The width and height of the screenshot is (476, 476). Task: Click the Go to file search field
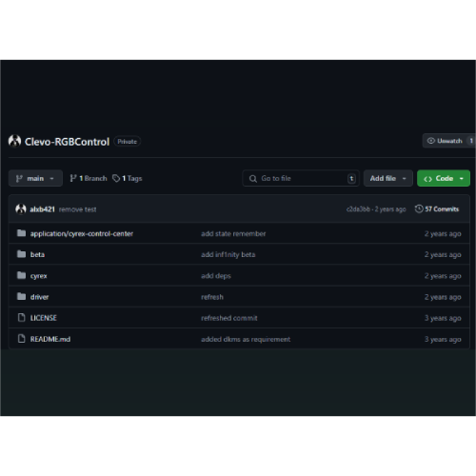pyautogui.click(x=301, y=178)
